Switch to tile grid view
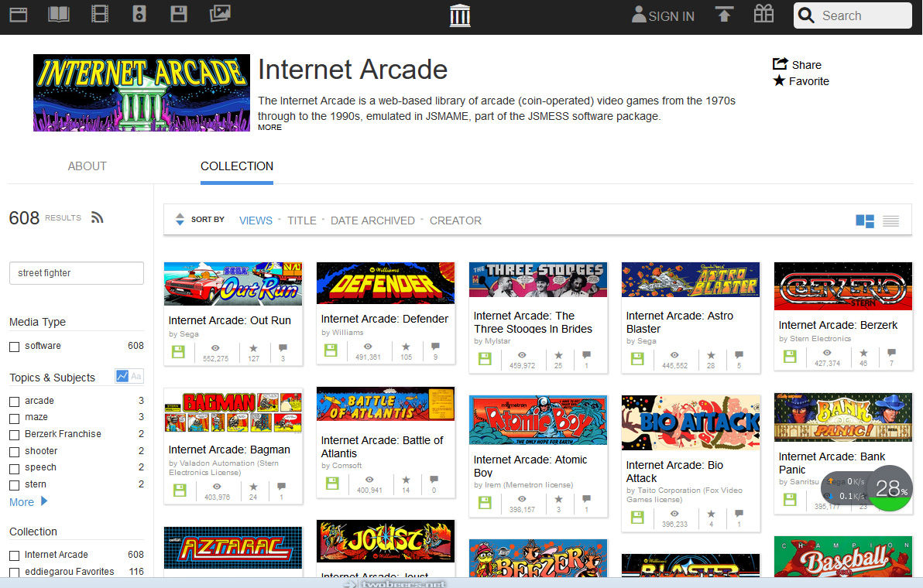The width and height of the screenshot is (923, 588). 865,221
